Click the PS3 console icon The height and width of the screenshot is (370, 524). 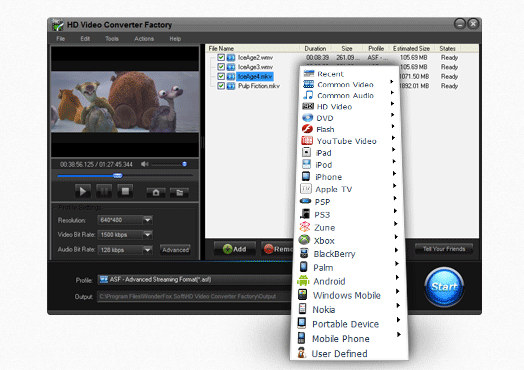(x=305, y=214)
